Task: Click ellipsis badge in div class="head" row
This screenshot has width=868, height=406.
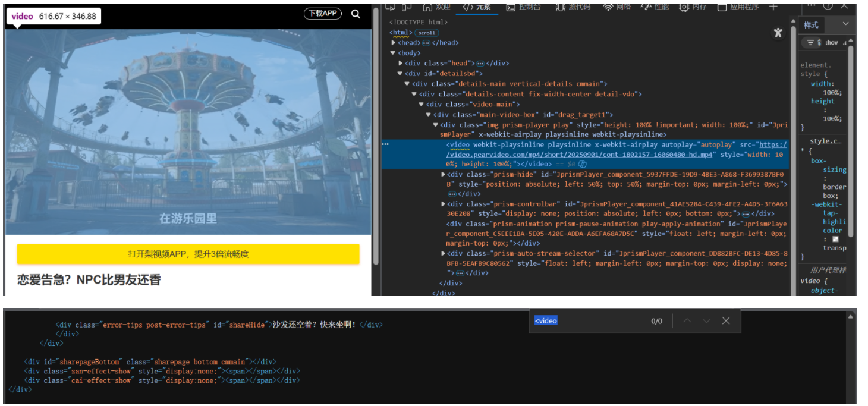Action: pos(480,63)
